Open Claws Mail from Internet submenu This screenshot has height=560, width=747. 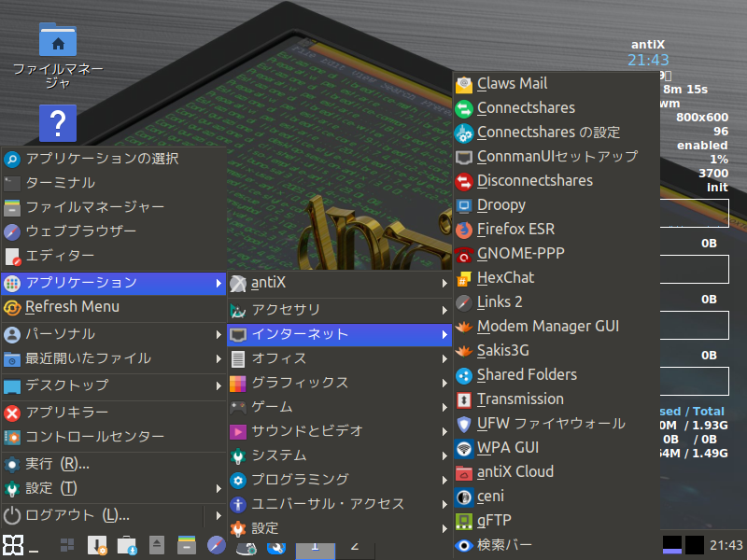click(x=556, y=84)
